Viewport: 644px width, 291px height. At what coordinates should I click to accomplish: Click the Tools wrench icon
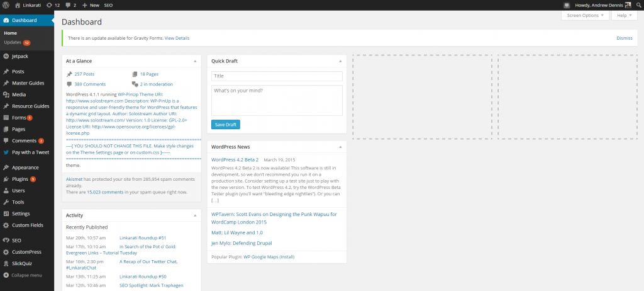[x=6, y=202]
